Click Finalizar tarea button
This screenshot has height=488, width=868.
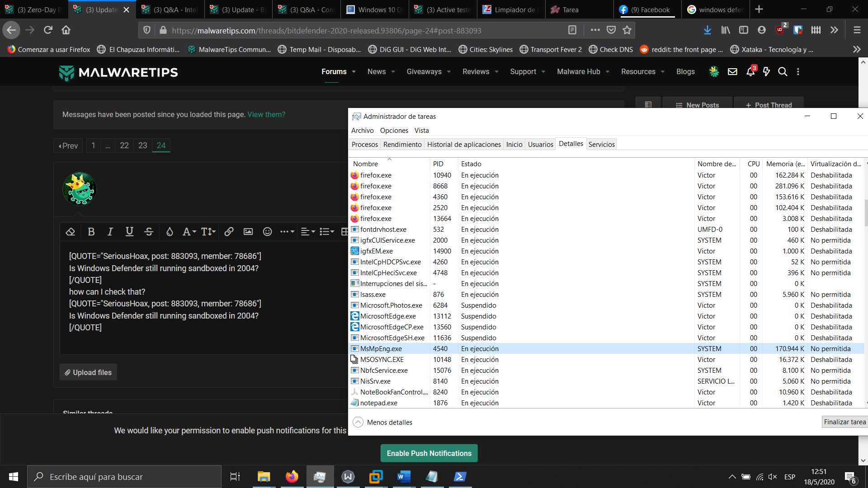pos(844,422)
